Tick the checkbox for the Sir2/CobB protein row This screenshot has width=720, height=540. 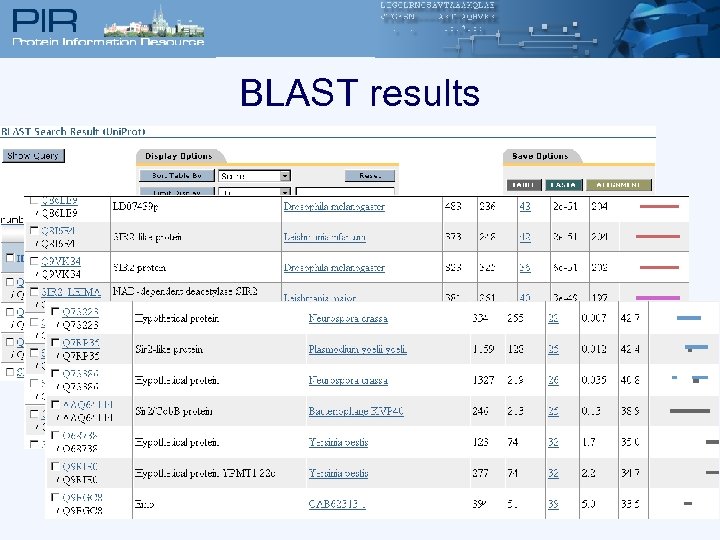tap(55, 404)
